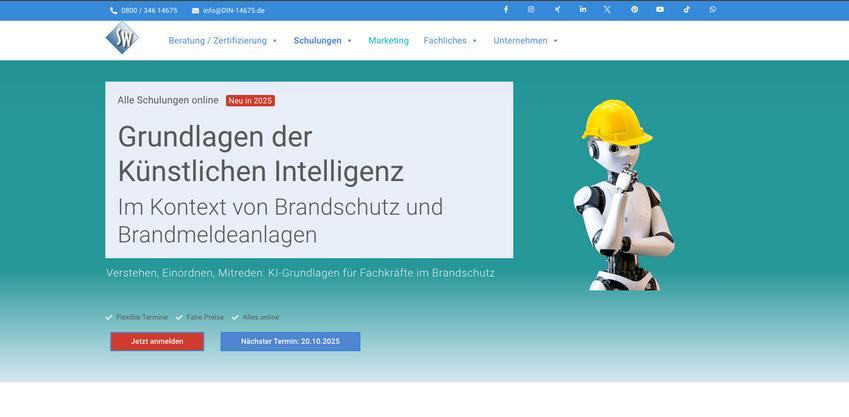Open the Xing social icon
Screen dimensions: 849x417
click(557, 10)
